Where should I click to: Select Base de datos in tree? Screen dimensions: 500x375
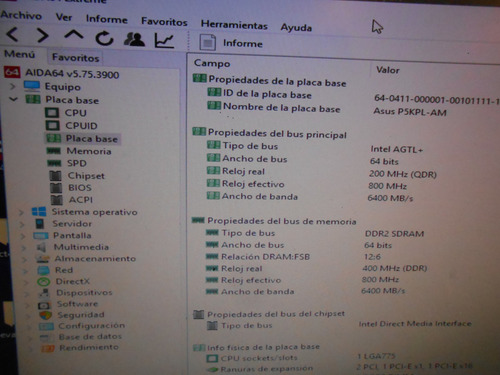(x=90, y=337)
